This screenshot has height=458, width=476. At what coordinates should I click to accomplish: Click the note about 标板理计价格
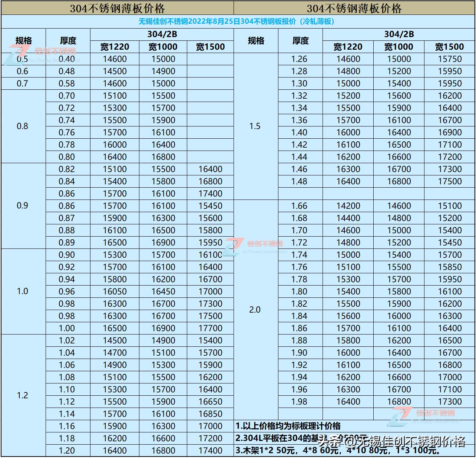click(x=288, y=426)
